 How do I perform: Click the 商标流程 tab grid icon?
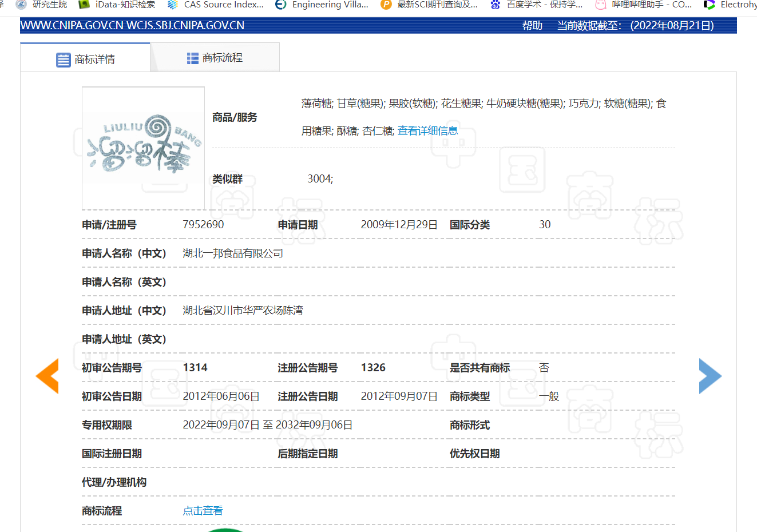click(x=193, y=58)
